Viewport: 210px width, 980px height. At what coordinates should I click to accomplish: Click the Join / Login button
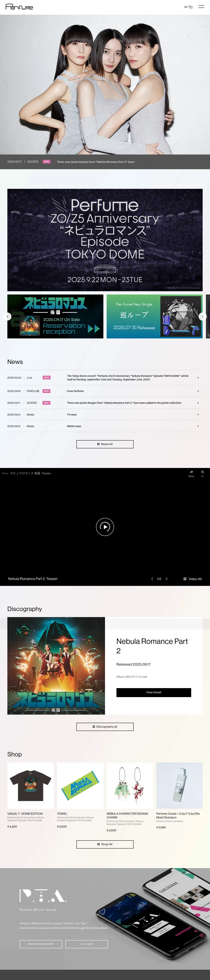[87, 944]
